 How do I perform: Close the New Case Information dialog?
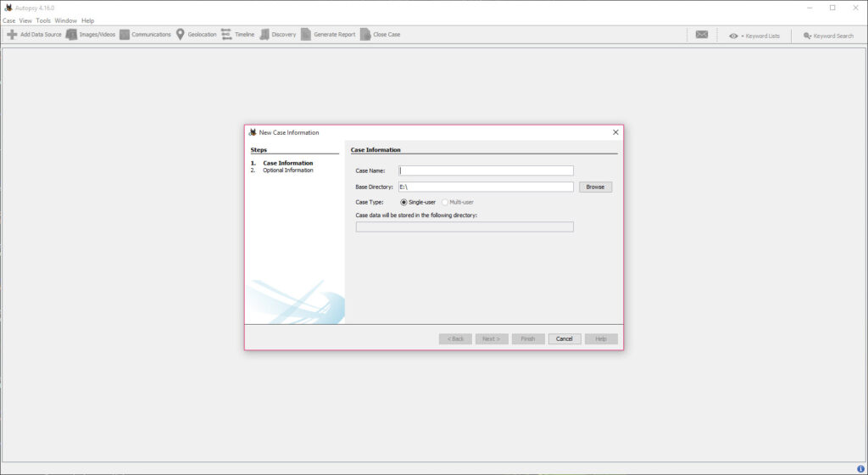(x=615, y=132)
